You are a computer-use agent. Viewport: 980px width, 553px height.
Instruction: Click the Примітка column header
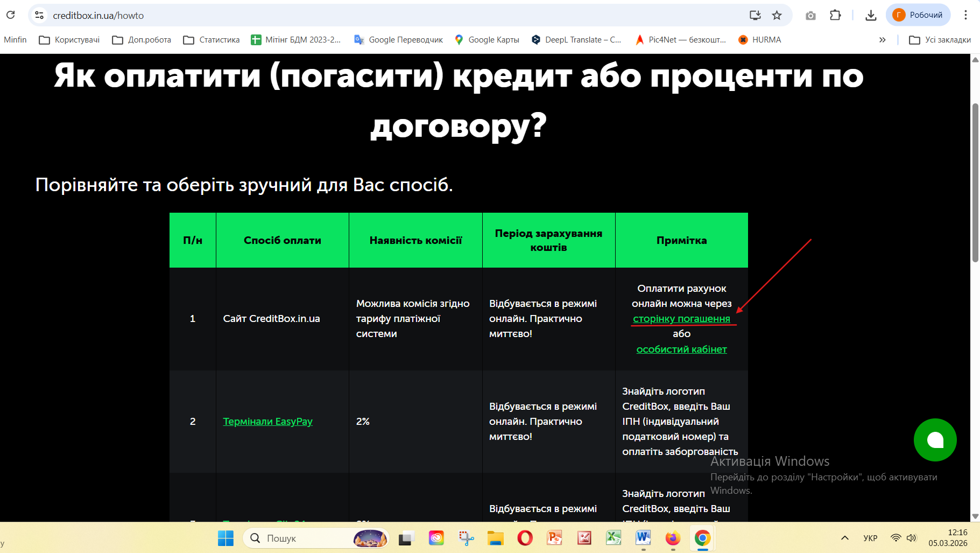[x=681, y=240]
